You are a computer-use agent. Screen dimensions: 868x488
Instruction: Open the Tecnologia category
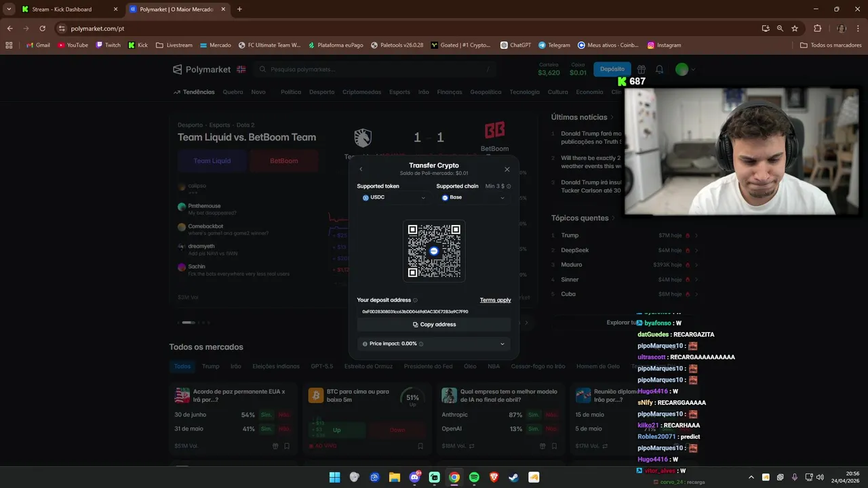(524, 92)
